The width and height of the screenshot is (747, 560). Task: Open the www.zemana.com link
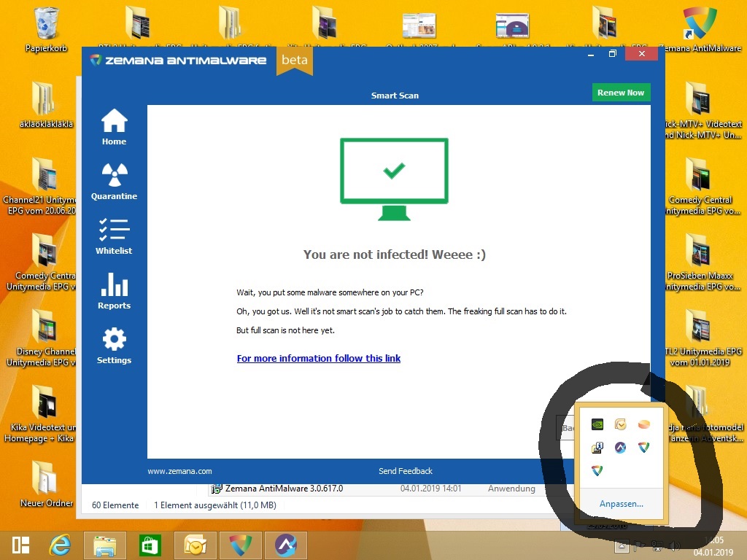click(179, 471)
